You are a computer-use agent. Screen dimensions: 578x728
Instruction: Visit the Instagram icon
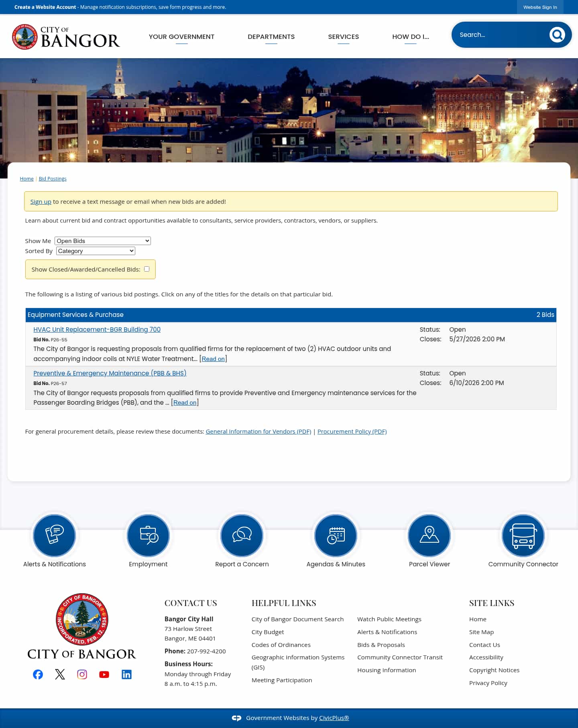(x=82, y=674)
